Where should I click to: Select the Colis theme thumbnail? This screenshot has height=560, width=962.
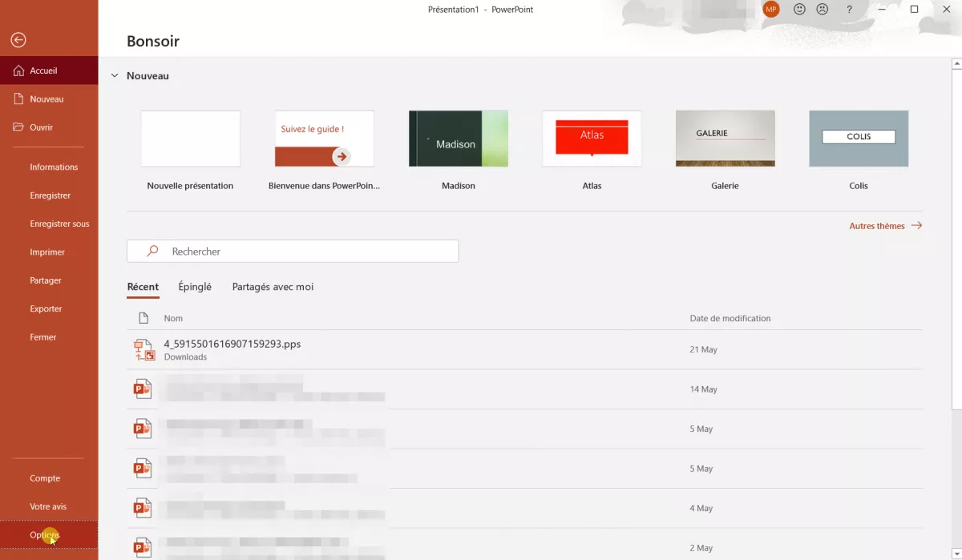(x=859, y=139)
